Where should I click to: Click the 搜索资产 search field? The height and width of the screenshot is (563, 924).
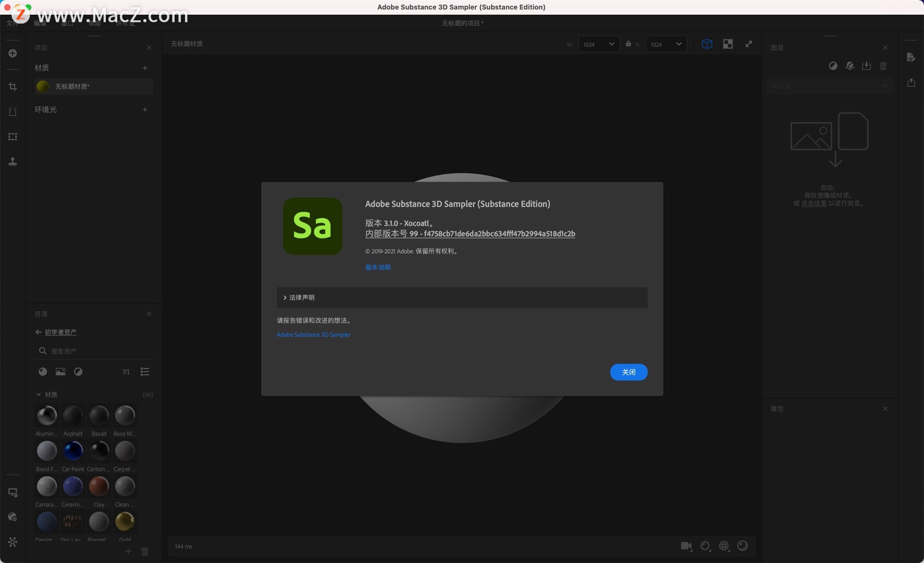[x=94, y=351]
